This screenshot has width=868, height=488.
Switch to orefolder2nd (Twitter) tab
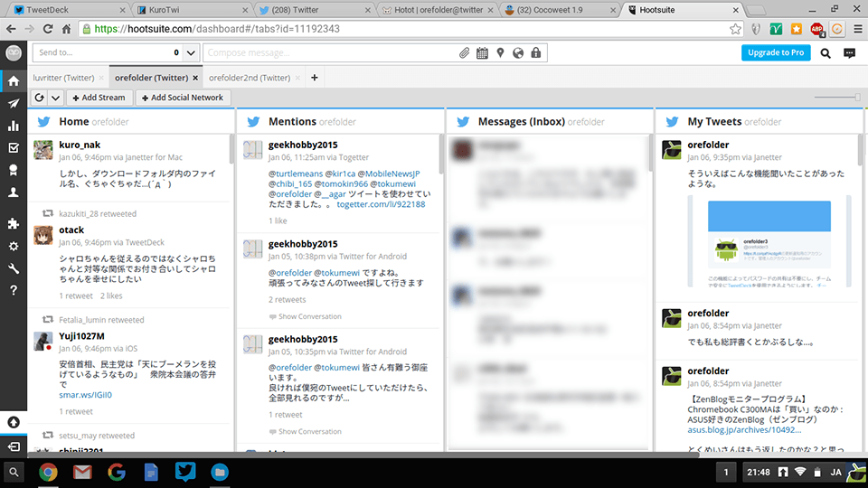pyautogui.click(x=250, y=78)
